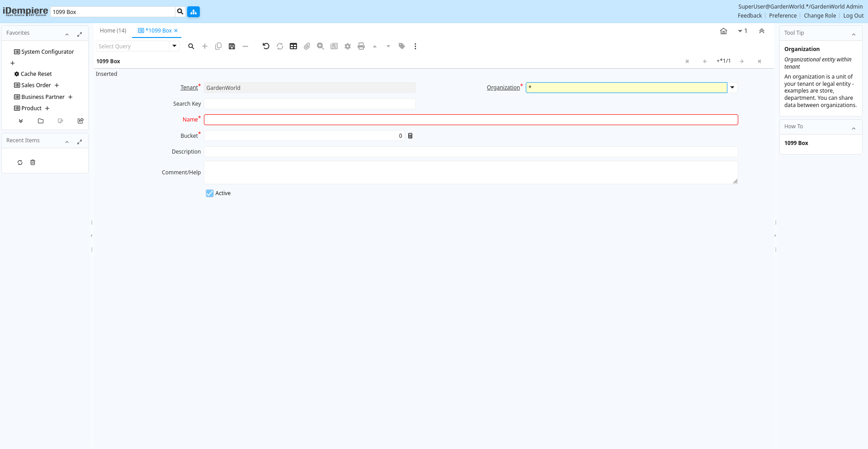Close the 1099 Box tab
This screenshot has width=868, height=449.
[176, 31]
